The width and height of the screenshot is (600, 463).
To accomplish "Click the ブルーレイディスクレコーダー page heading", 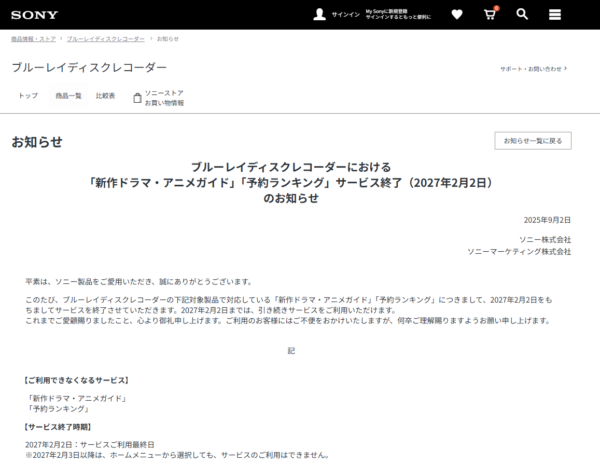I will [x=89, y=67].
